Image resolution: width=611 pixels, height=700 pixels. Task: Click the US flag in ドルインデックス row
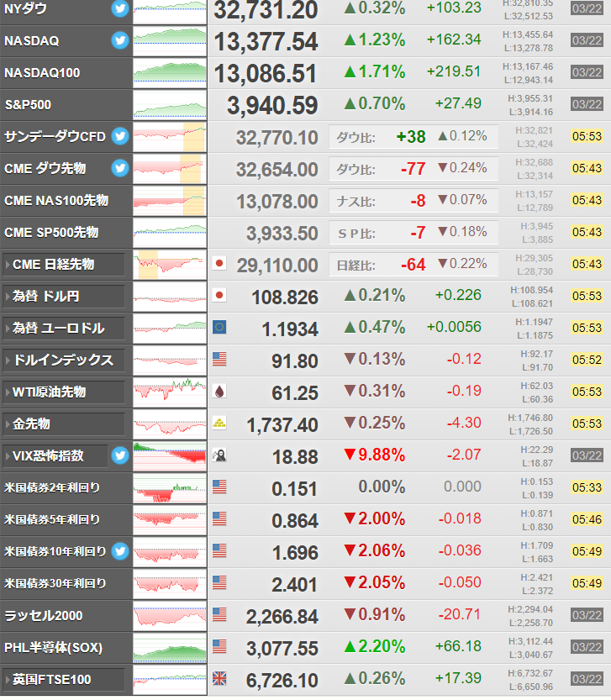tap(219, 360)
